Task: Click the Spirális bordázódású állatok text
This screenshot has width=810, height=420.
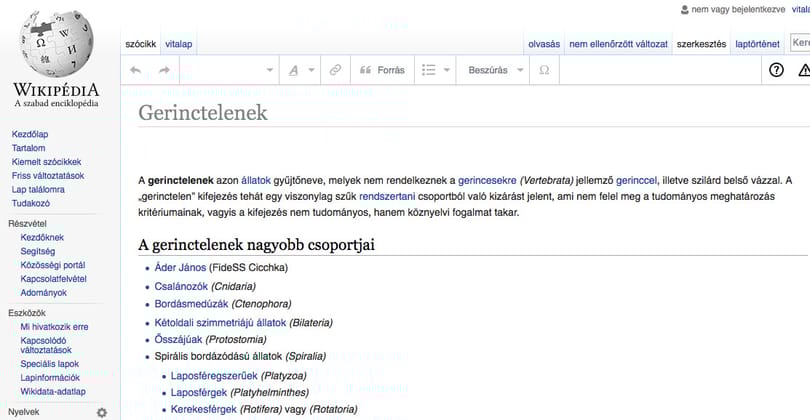Action: [218, 356]
